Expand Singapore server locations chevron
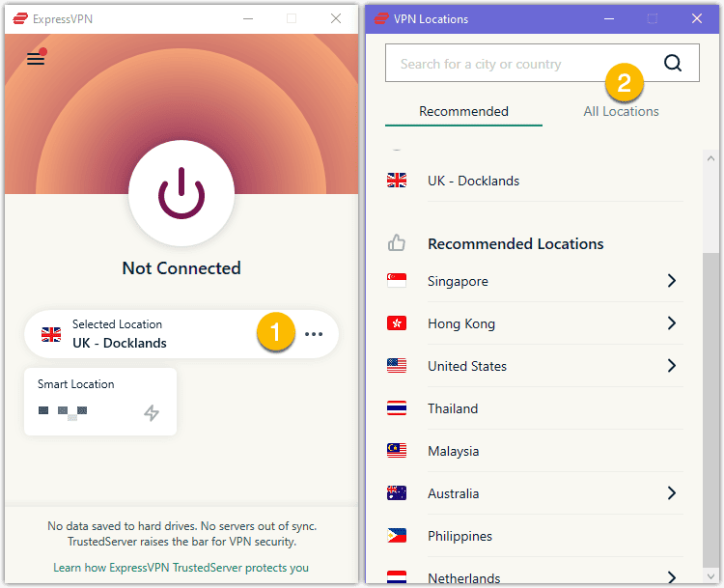The height and width of the screenshot is (588, 724). (672, 281)
